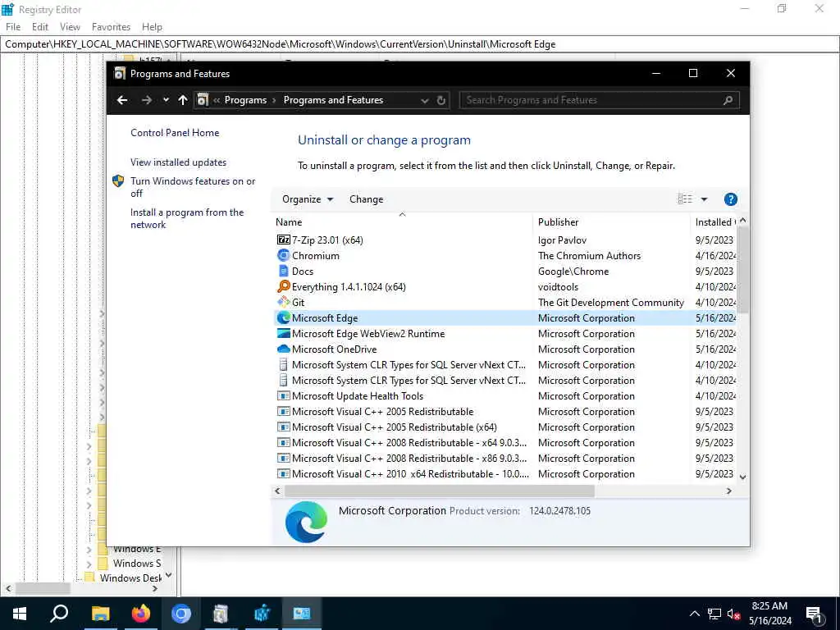
Task: Open the Windows Start menu
Action: pyautogui.click(x=20, y=614)
